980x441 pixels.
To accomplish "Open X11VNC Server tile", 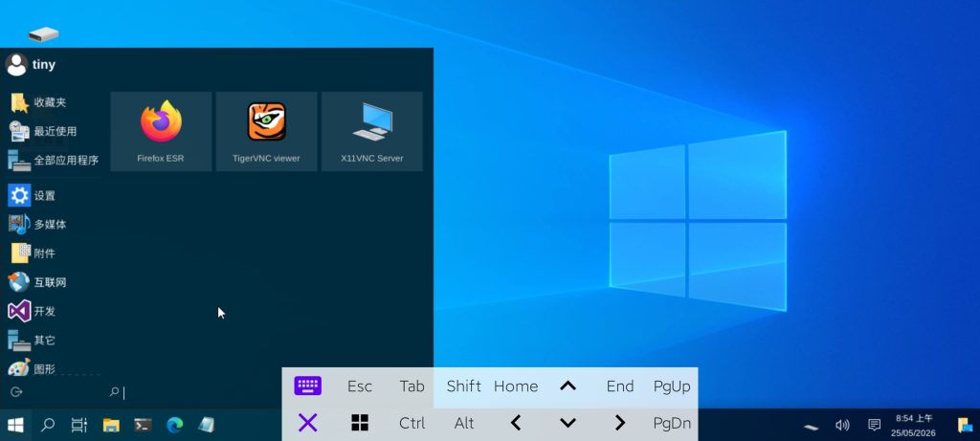I will (x=372, y=131).
